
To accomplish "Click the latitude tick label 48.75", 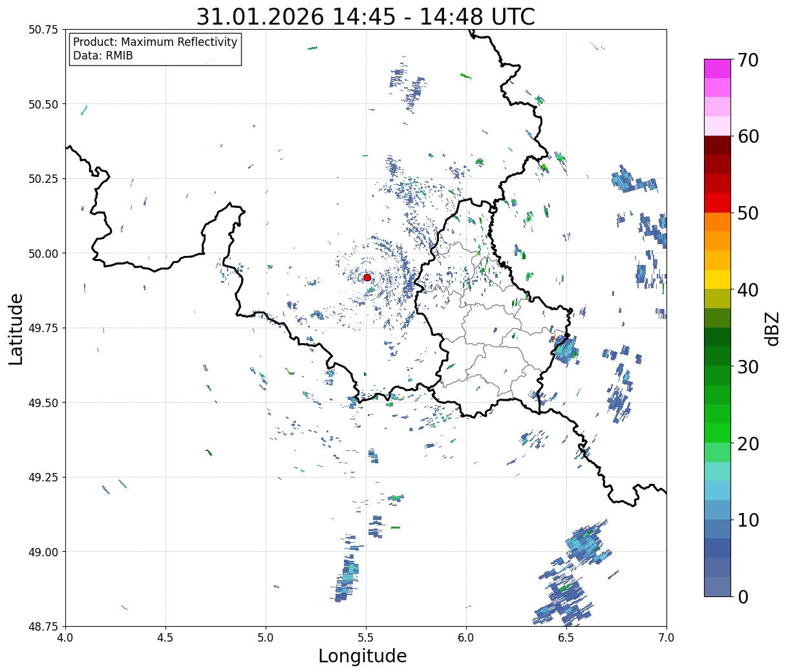I will [x=43, y=626].
